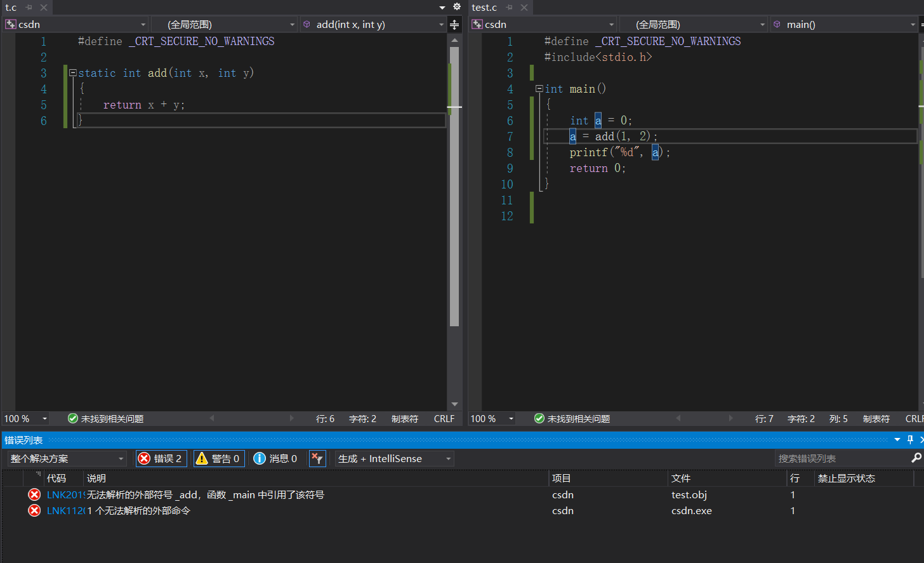Viewport: 924px width, 563px height.
Task: Click horizontal scroll-left arrow in test.c editor
Action: click(678, 418)
